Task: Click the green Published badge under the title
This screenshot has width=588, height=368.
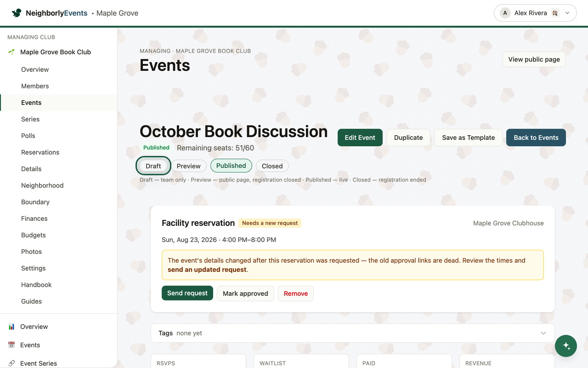Action: (x=156, y=148)
